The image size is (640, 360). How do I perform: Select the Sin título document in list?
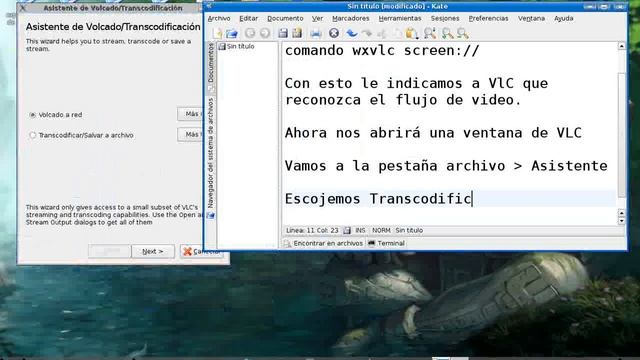[237, 47]
